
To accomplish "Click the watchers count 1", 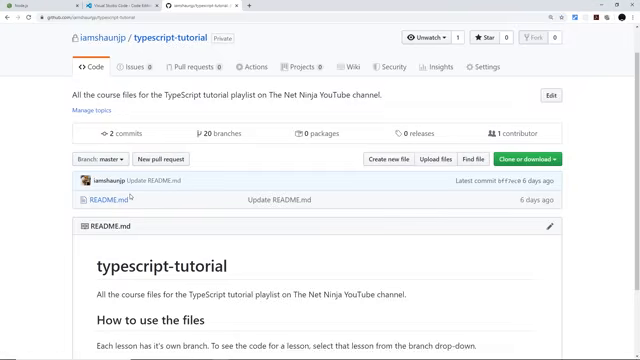I will click(x=458, y=38).
